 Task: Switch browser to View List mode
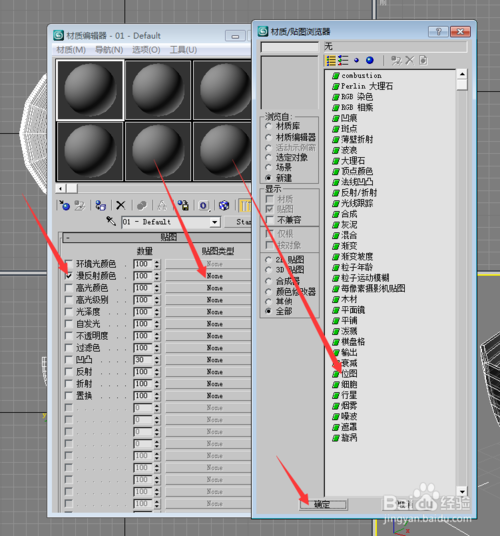(x=330, y=61)
